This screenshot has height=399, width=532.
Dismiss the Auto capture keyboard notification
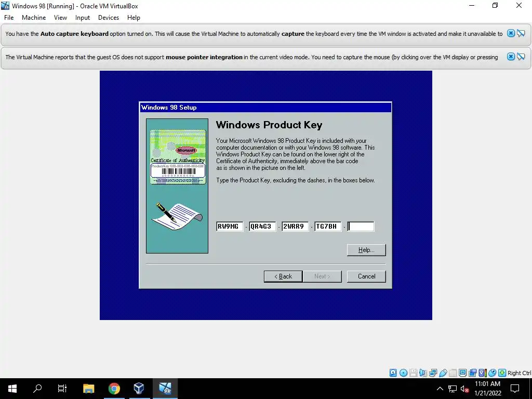click(511, 33)
